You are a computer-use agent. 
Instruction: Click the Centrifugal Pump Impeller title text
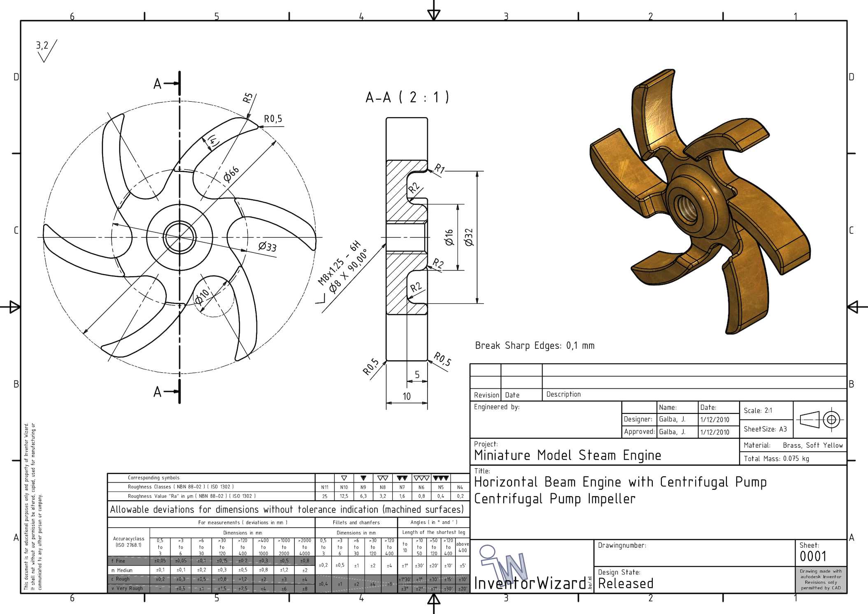(x=554, y=499)
